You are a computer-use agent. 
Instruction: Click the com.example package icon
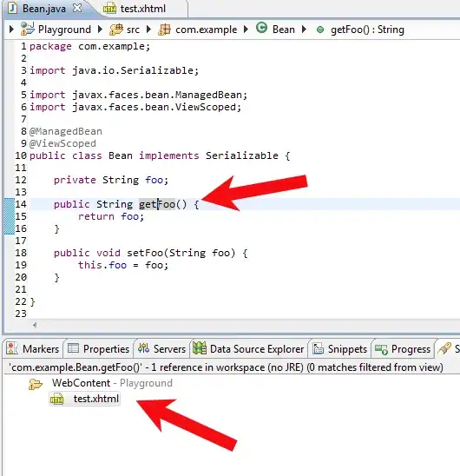[164, 30]
